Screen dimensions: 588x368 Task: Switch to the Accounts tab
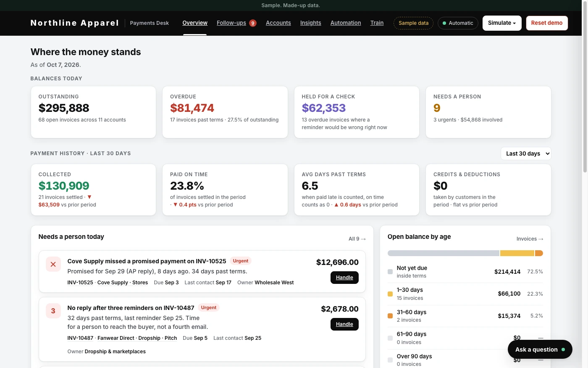click(x=278, y=23)
